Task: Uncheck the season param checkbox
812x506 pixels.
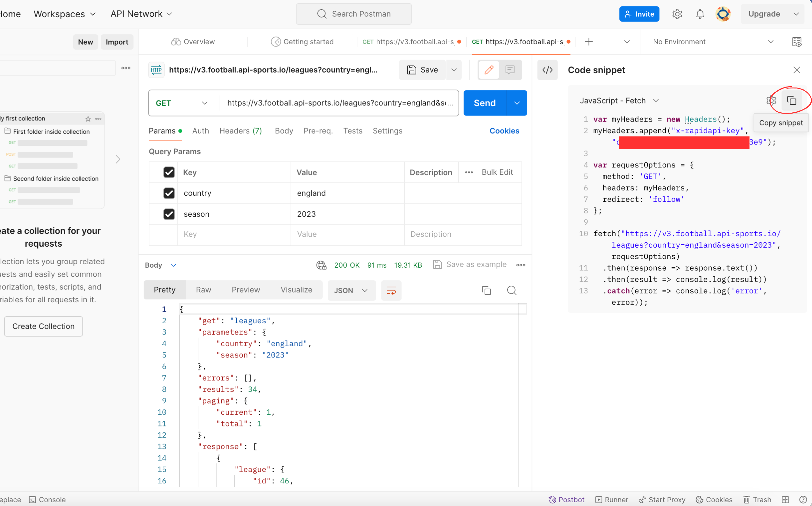Action: click(x=169, y=214)
